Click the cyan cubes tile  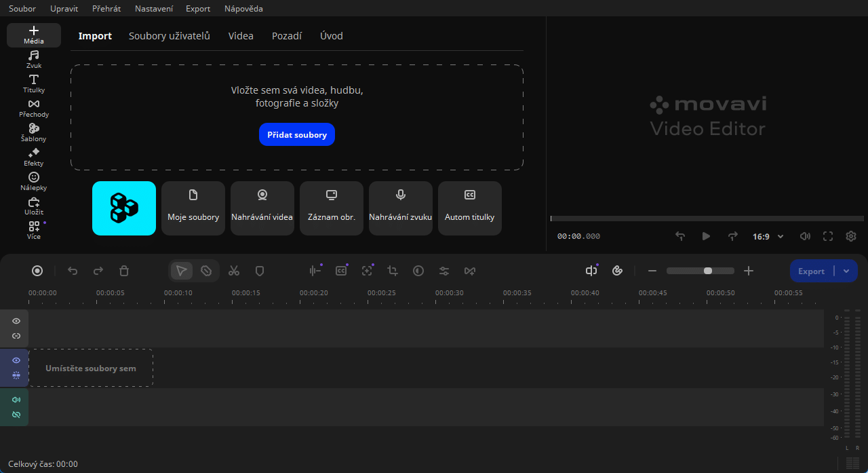coord(124,208)
